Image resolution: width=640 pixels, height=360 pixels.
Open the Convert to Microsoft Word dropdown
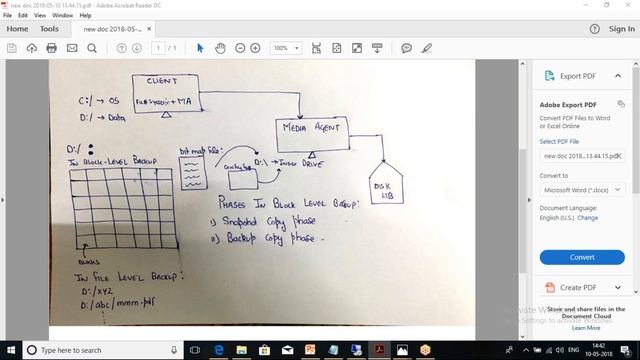point(582,190)
